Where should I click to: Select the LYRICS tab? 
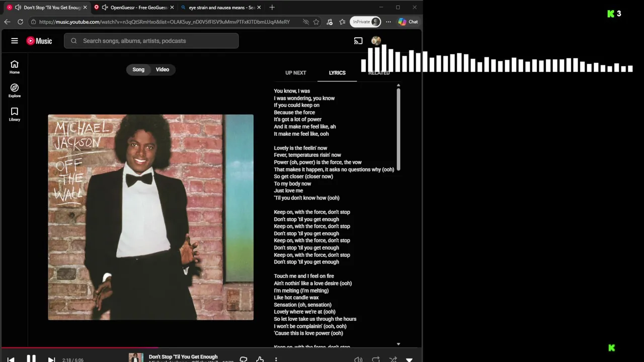coord(337,73)
